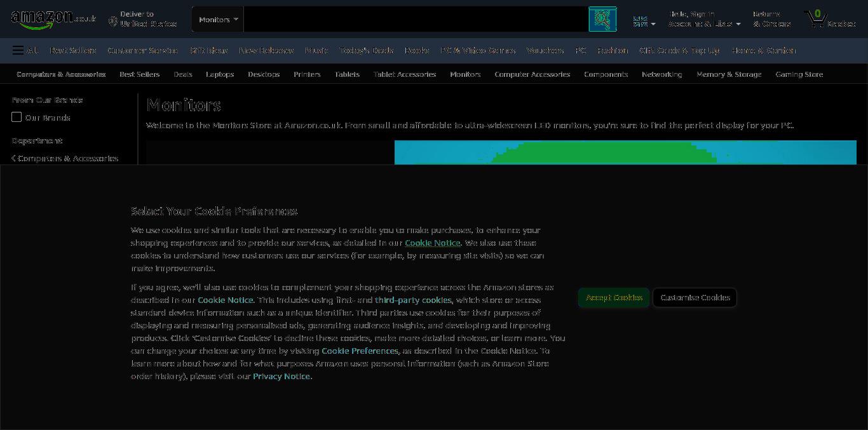Select Best Sellers in computers sub-nav
This screenshot has width=868, height=430.
pos(139,74)
